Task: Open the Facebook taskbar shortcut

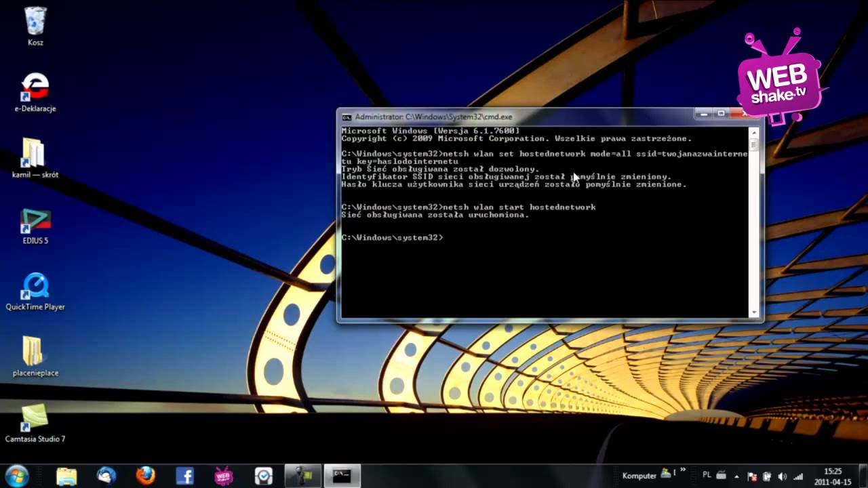Action: pyautogui.click(x=184, y=476)
